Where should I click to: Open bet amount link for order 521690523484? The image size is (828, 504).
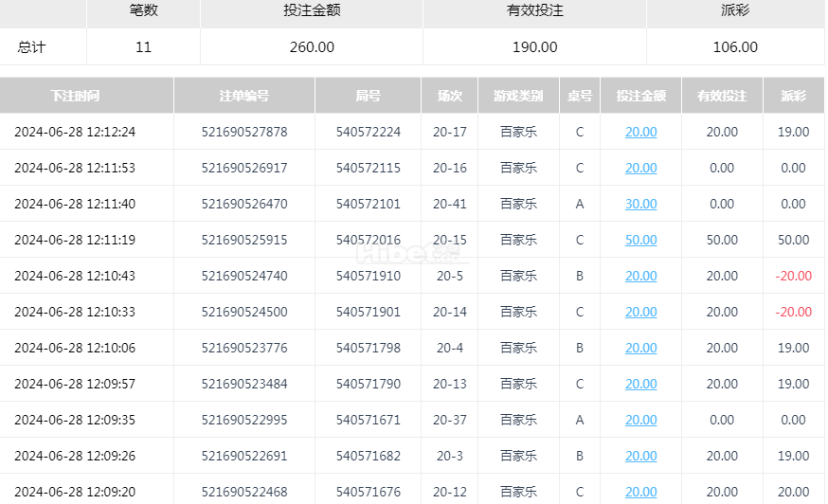click(x=640, y=384)
